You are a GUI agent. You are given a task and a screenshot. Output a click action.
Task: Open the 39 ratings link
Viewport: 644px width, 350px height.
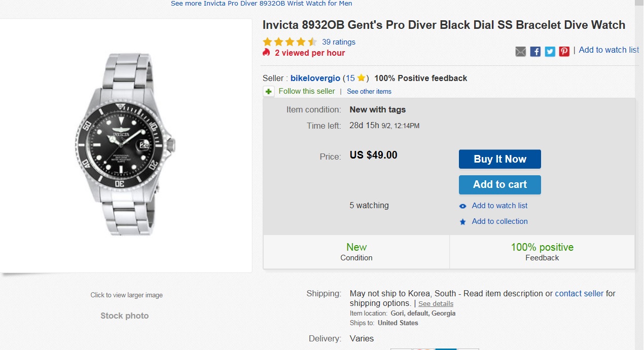(339, 42)
